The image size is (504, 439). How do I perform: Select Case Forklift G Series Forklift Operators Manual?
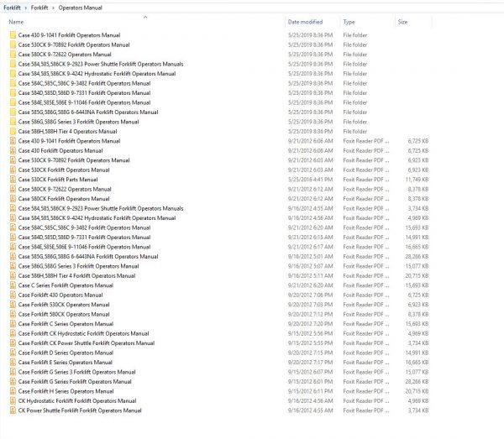pyautogui.click(x=75, y=382)
